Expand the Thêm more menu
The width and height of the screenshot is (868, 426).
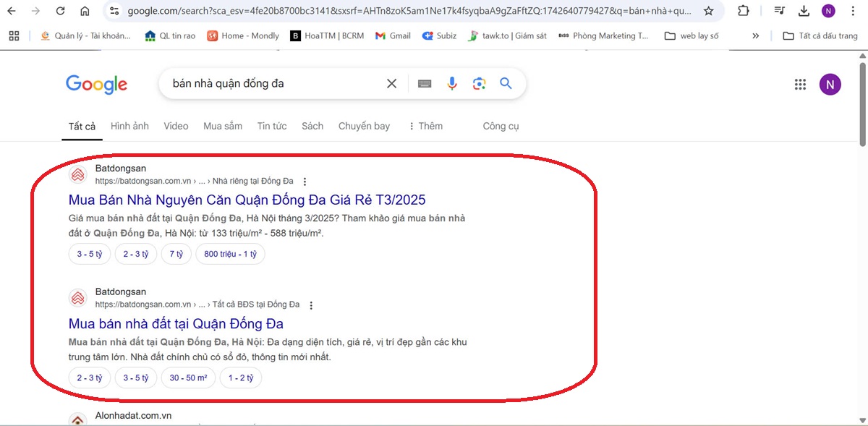pyautogui.click(x=425, y=126)
